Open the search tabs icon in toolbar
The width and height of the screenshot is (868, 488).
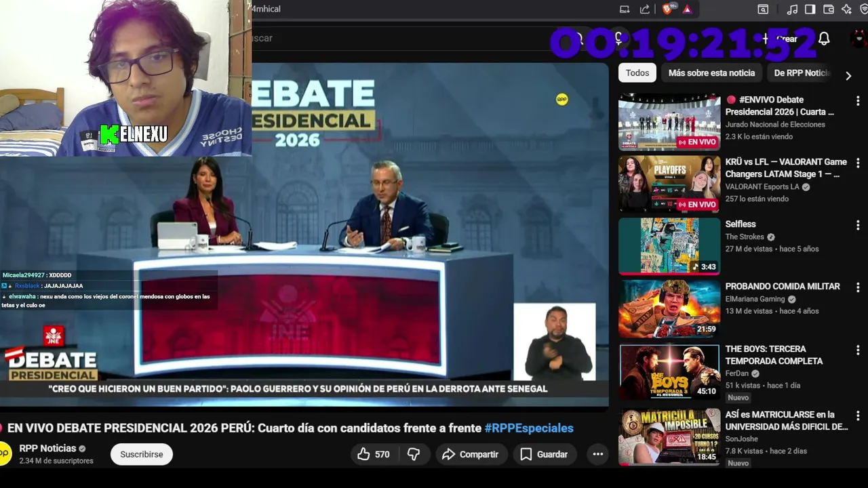[763, 9]
